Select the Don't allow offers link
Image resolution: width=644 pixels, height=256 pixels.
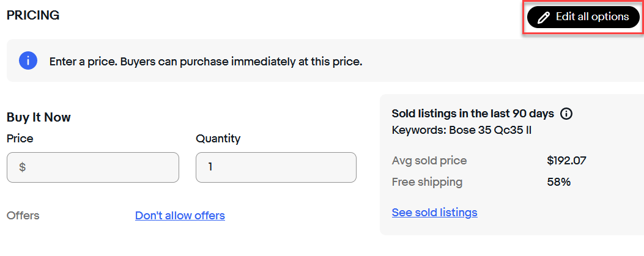180,216
